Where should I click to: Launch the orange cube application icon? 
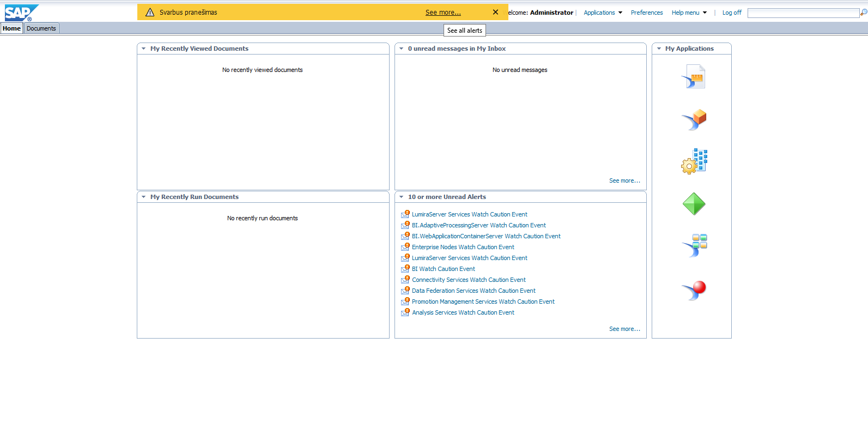point(694,119)
